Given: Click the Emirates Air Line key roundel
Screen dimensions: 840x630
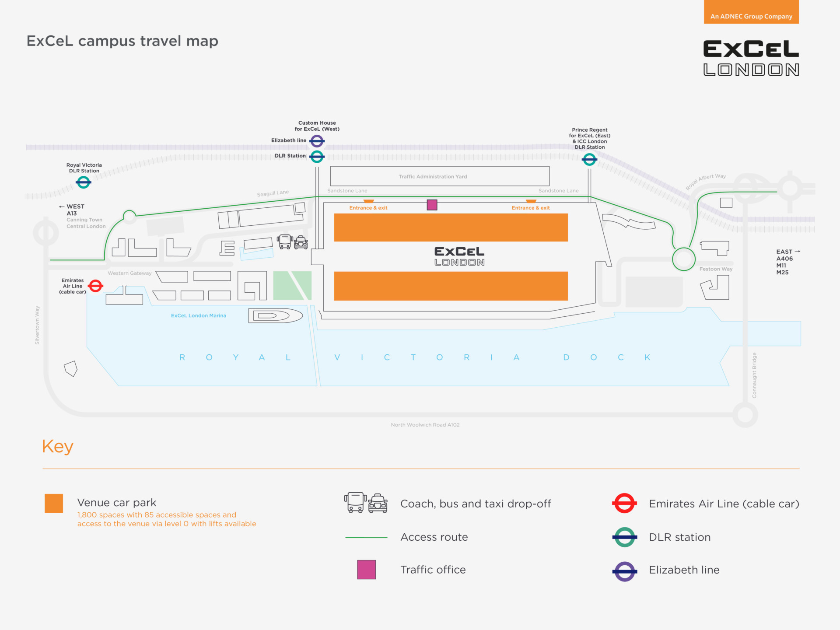Looking at the screenshot, I should tap(624, 504).
